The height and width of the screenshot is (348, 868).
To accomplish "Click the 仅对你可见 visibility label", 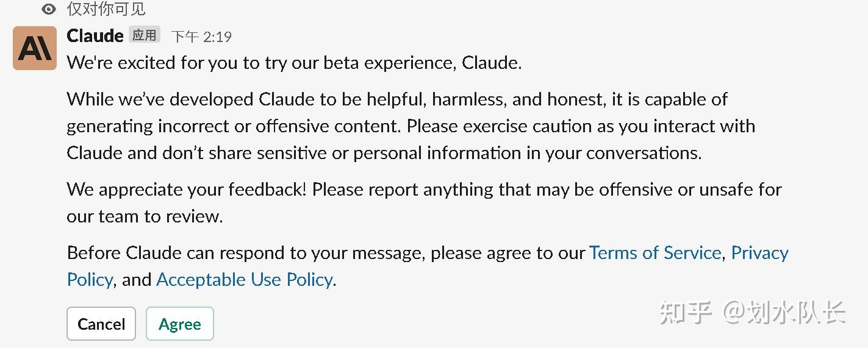I will click(106, 9).
